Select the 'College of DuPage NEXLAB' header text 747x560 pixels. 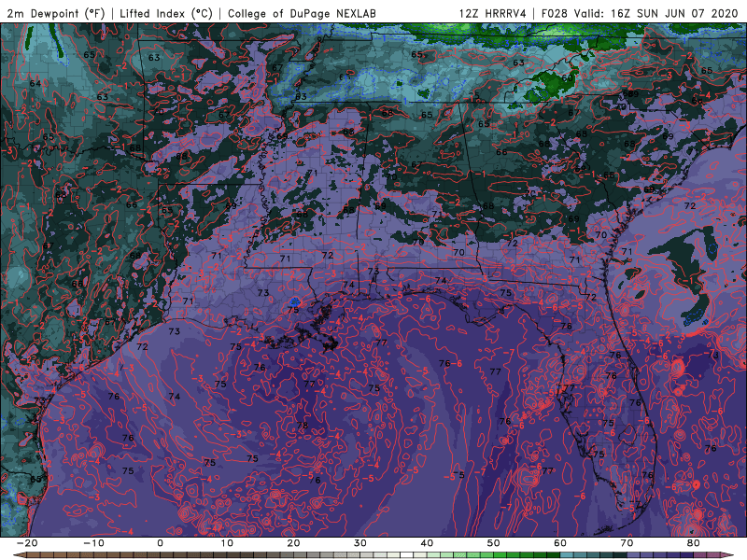pyautogui.click(x=302, y=13)
